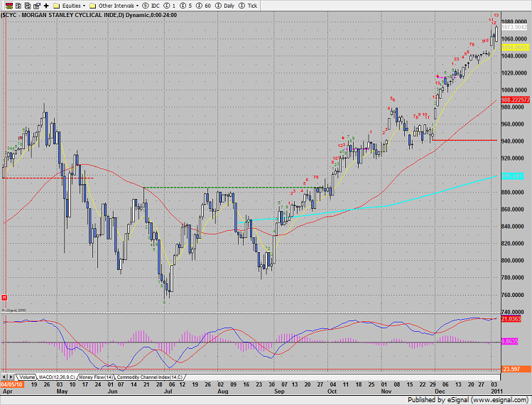Click the yellow 1050.0693 moving average label
This screenshot has height=405, width=532.
[x=516, y=48]
